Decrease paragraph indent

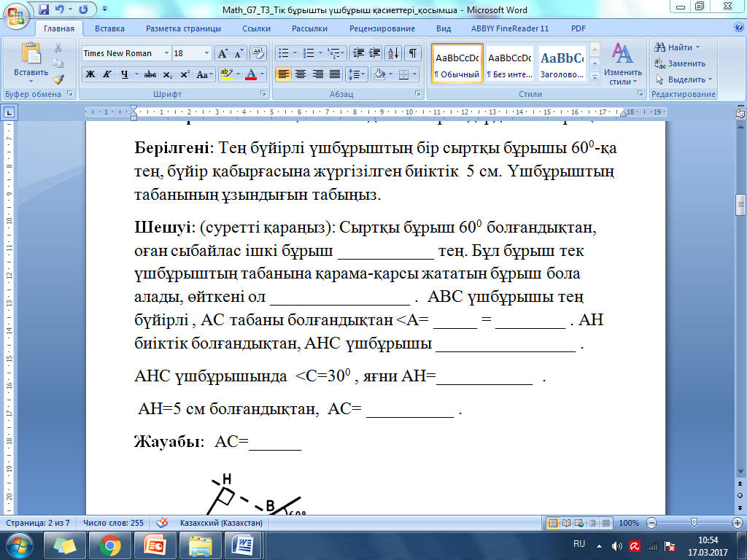pyautogui.click(x=358, y=52)
